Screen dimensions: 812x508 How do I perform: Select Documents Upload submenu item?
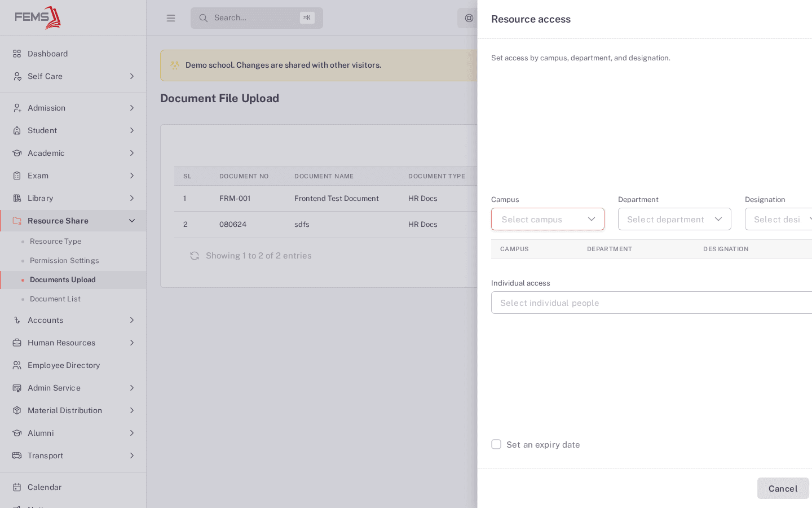(73, 280)
